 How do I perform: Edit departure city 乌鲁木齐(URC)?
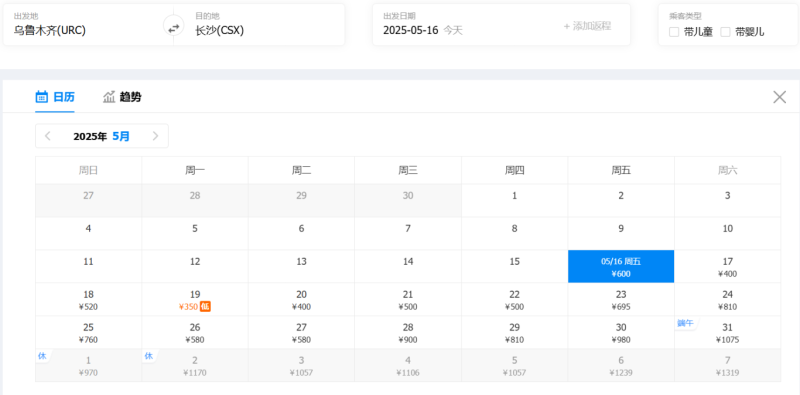click(49, 31)
